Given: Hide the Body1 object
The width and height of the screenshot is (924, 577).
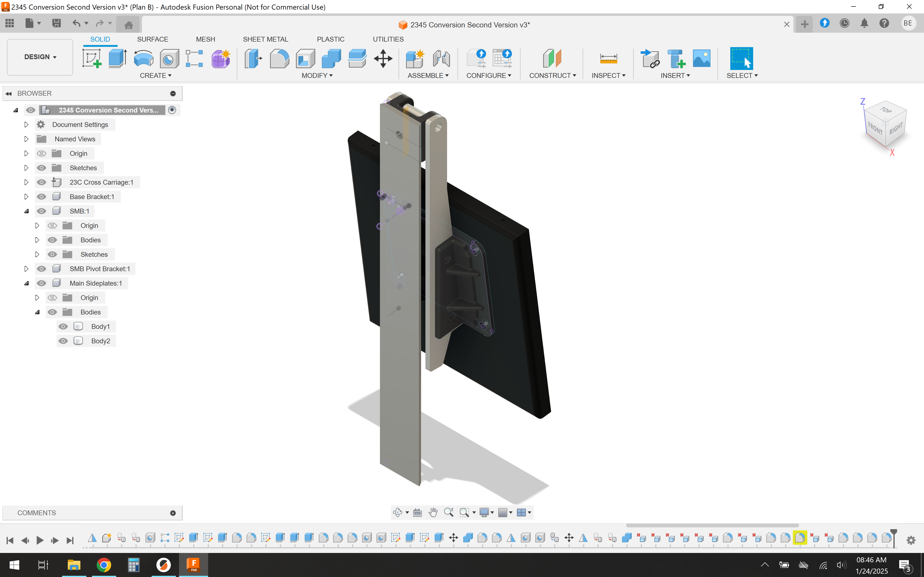Looking at the screenshot, I should tap(63, 326).
